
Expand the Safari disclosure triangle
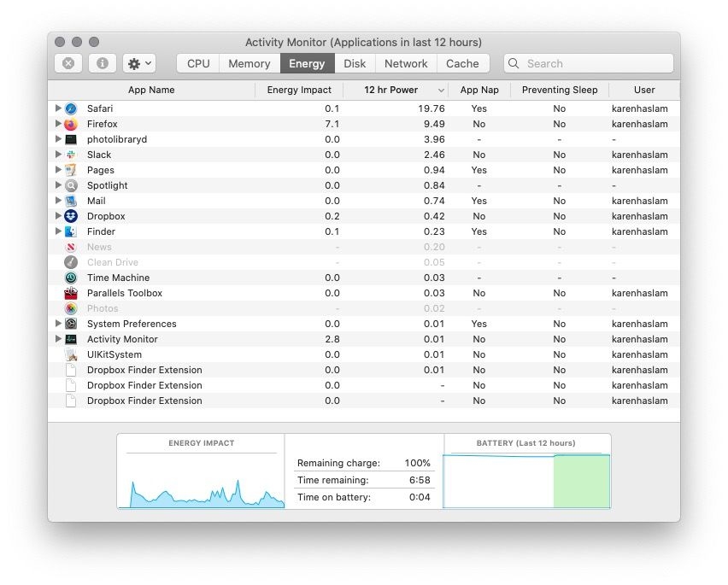58,108
